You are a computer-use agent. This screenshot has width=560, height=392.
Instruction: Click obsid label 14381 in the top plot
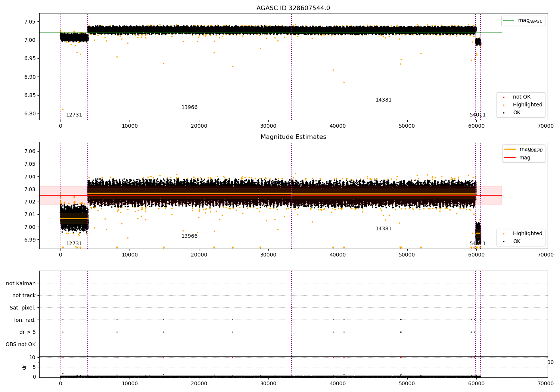pyautogui.click(x=383, y=100)
